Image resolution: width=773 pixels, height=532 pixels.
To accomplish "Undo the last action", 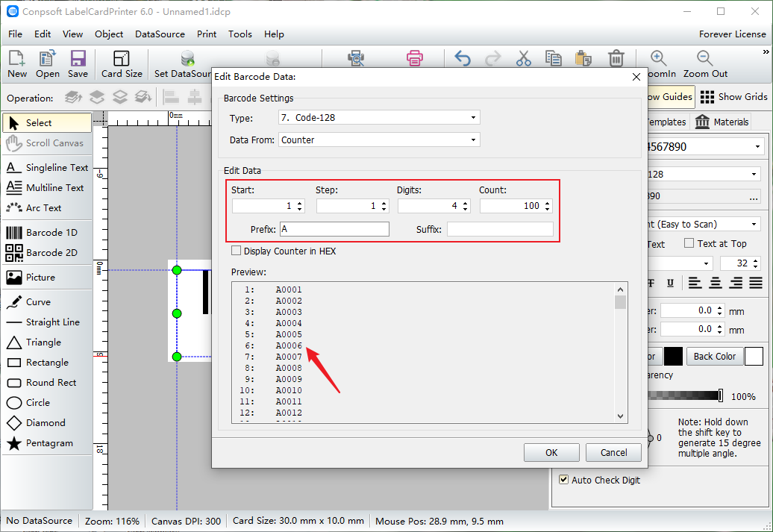I will pos(463,58).
